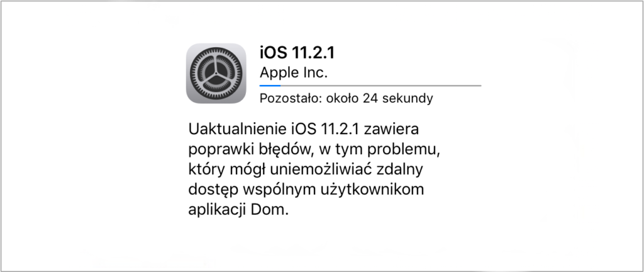Tap the Settings gear app icon
Image resolution: width=644 pixels, height=272 pixels.
coord(216,73)
